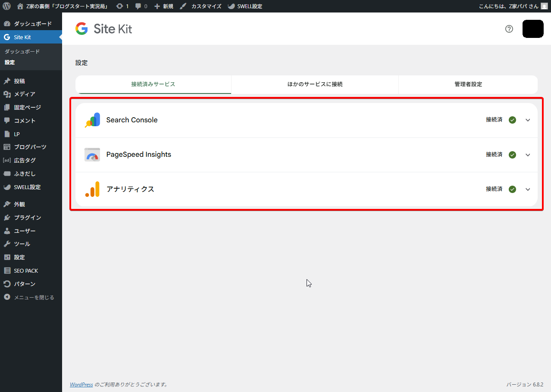This screenshot has height=392, width=551.
Task: Click the Analytics bar chart icon
Action: [x=92, y=189]
